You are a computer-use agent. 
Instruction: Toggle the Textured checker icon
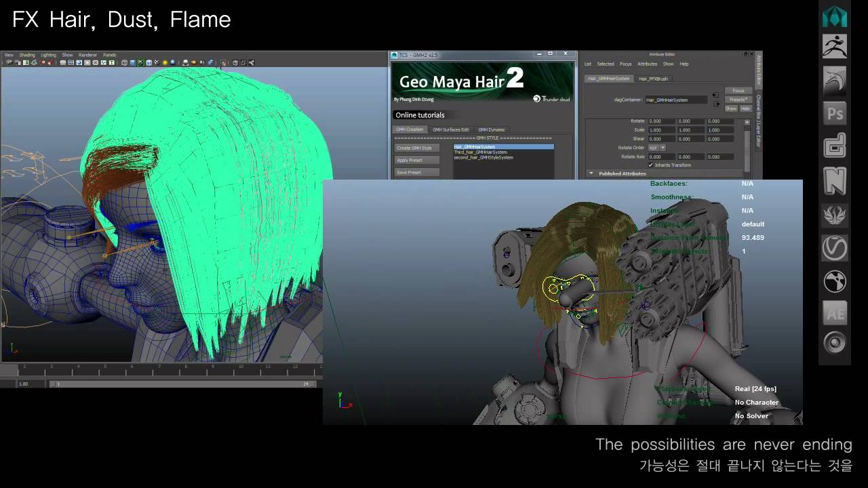click(157, 62)
